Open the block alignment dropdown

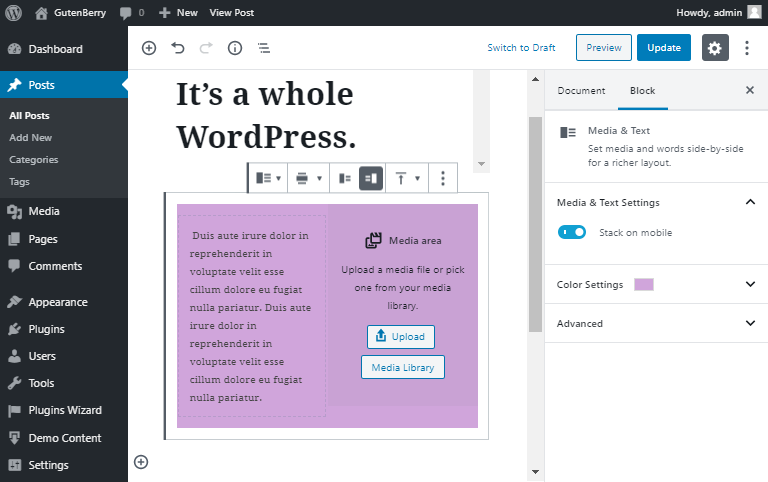[309, 178]
